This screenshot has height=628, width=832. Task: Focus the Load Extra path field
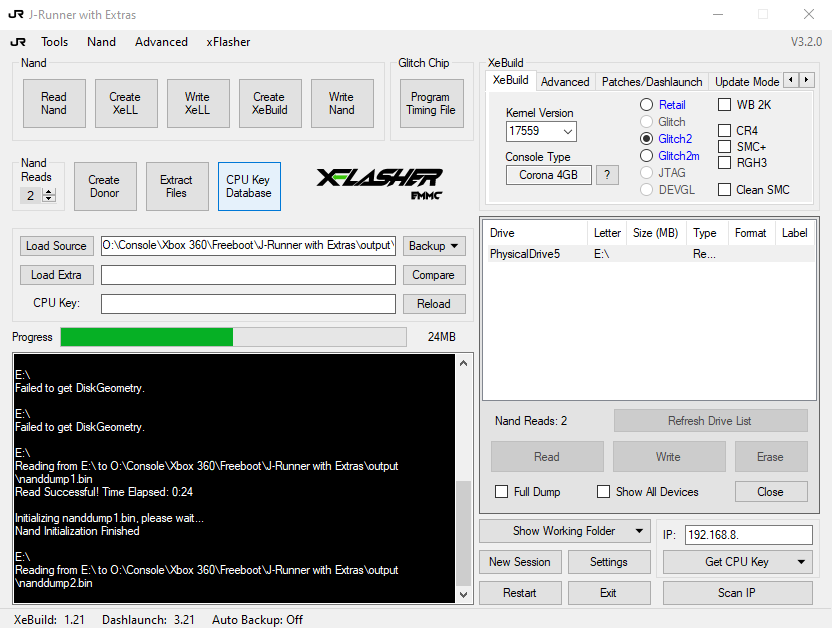click(x=248, y=275)
